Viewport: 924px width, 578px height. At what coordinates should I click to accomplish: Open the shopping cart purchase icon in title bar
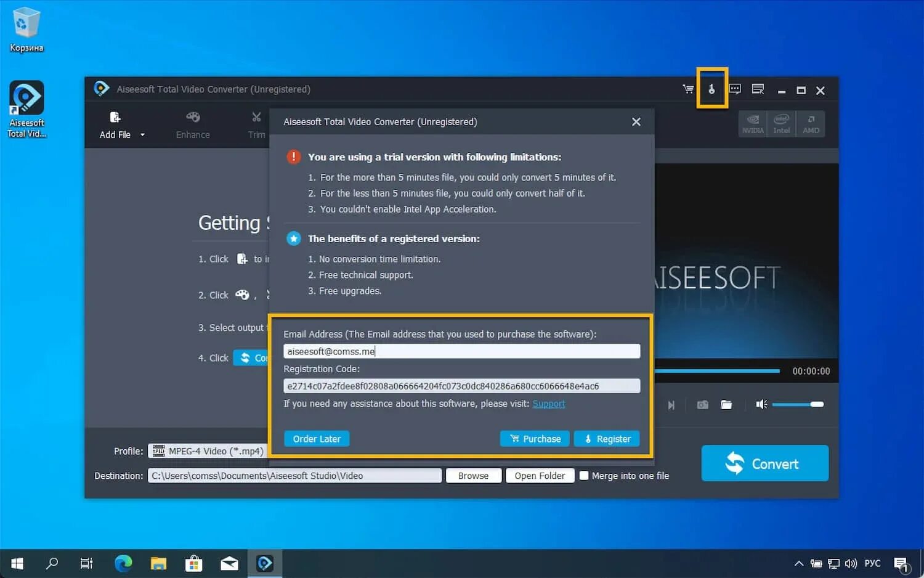688,89
